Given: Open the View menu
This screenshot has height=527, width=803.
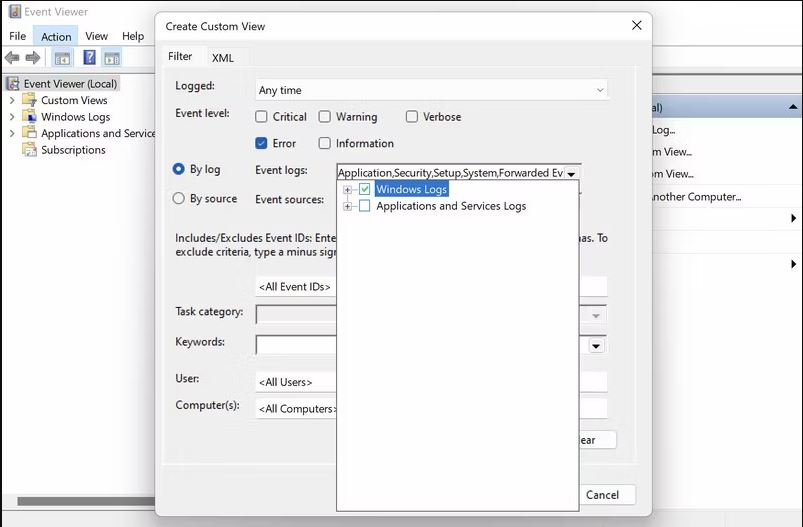Looking at the screenshot, I should tap(96, 36).
